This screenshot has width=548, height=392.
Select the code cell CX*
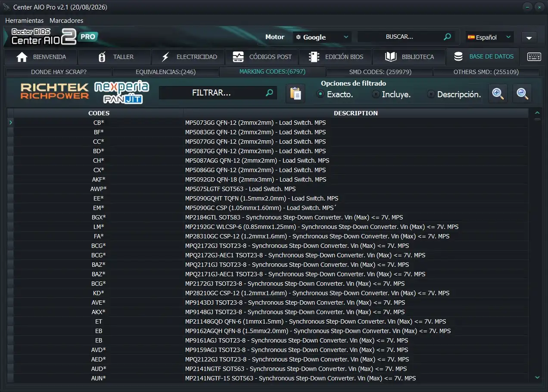(x=99, y=170)
